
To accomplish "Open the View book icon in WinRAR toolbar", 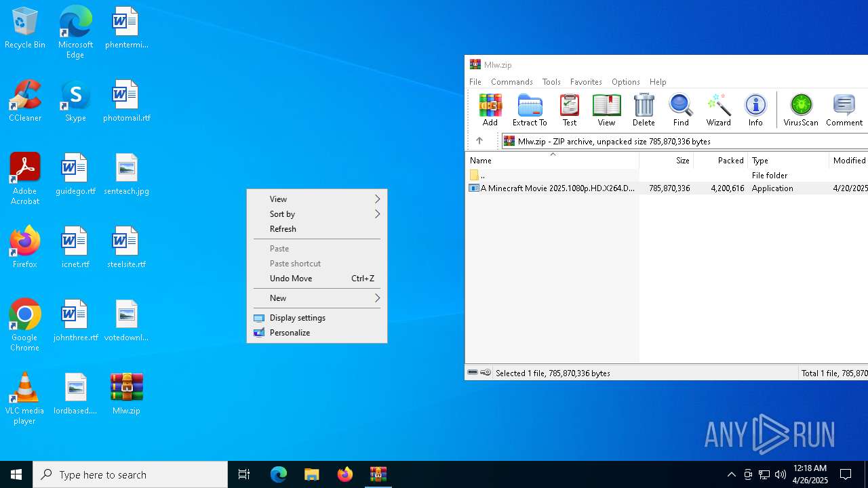I will pyautogui.click(x=606, y=110).
